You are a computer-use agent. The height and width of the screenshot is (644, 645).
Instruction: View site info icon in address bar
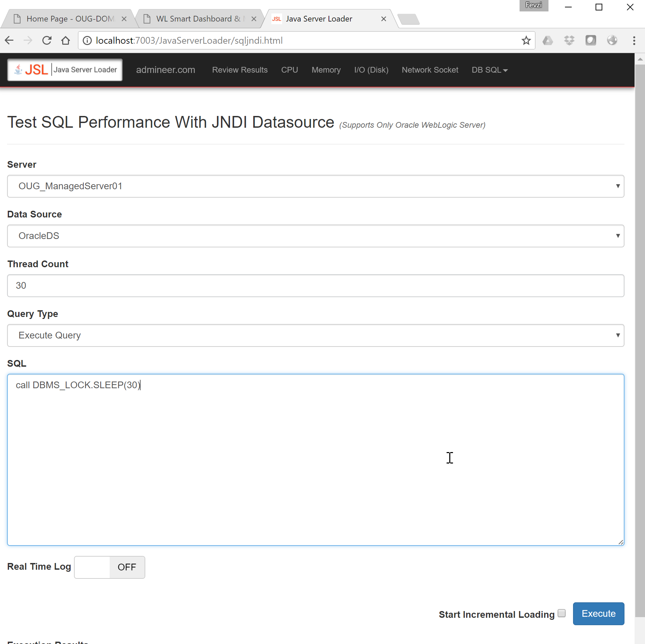pos(87,41)
